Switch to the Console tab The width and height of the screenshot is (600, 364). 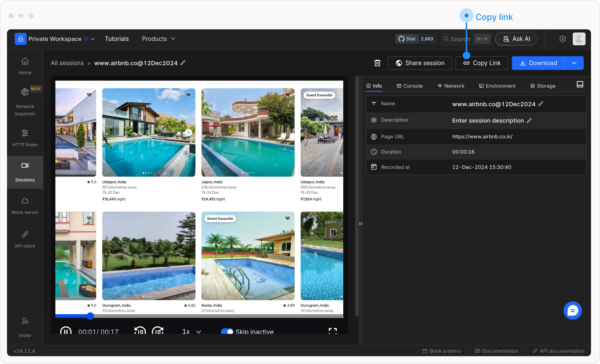pyautogui.click(x=410, y=86)
